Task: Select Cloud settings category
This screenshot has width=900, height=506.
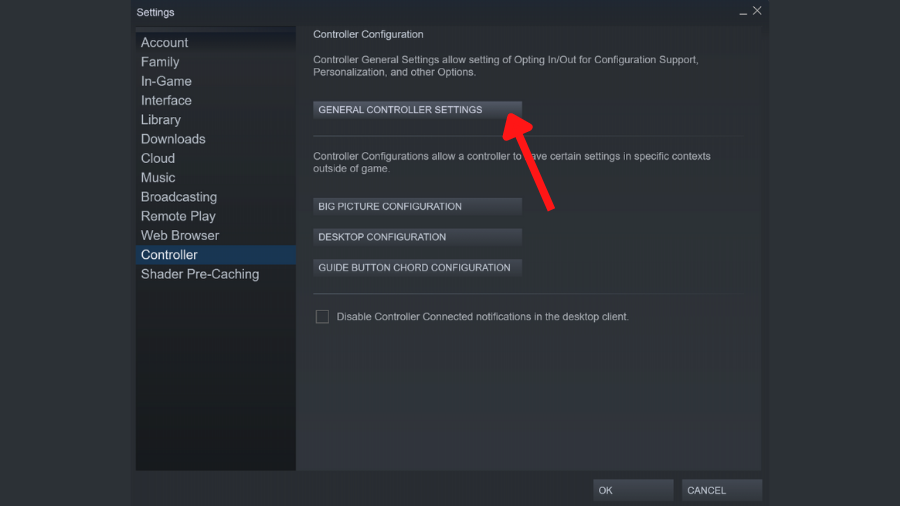Action: pos(216,158)
